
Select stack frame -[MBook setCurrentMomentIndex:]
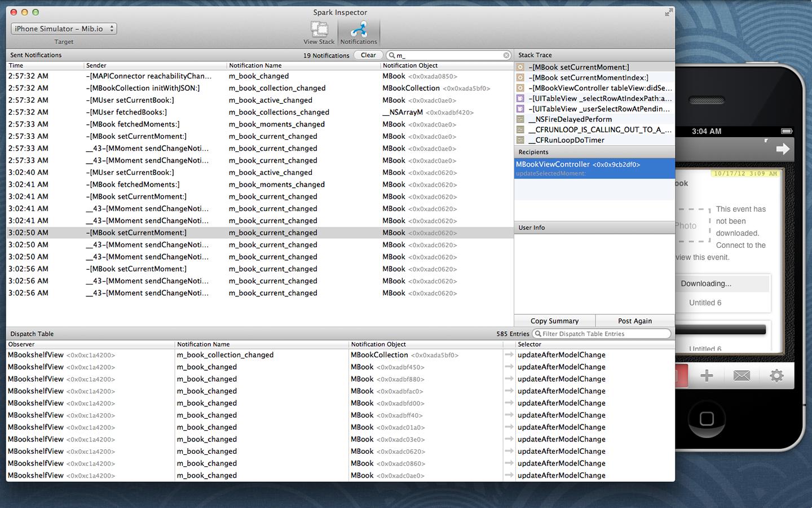594,78
